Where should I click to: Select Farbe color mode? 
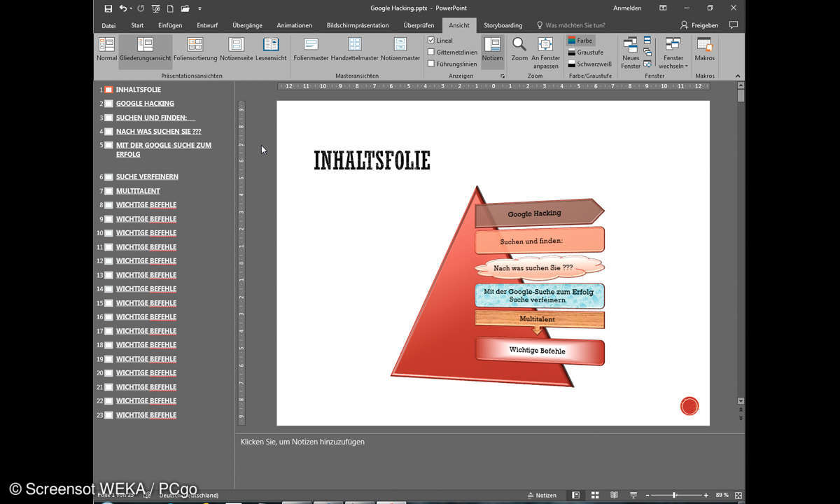(x=580, y=41)
